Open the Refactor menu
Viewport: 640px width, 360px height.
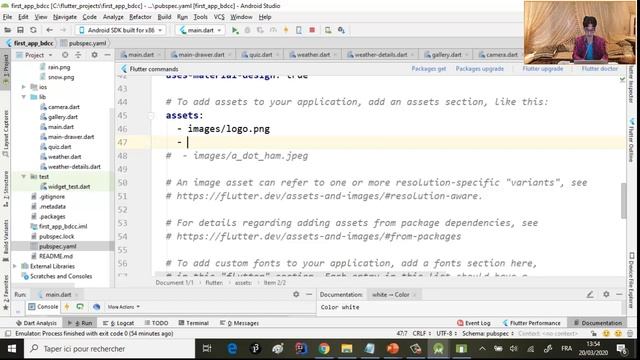tap(140, 17)
